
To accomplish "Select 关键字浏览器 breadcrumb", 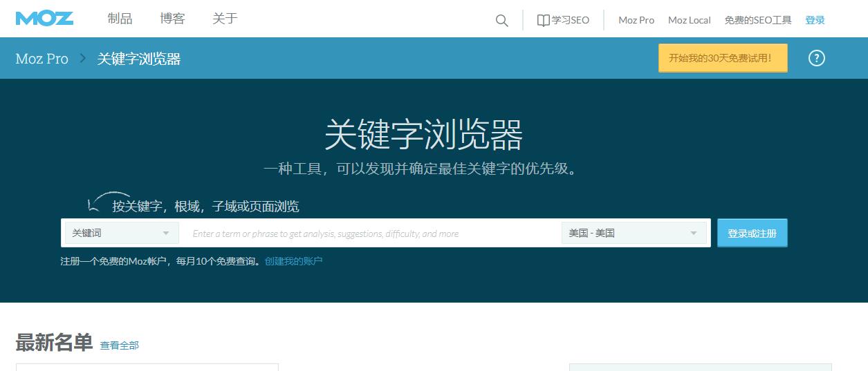I will pos(139,59).
